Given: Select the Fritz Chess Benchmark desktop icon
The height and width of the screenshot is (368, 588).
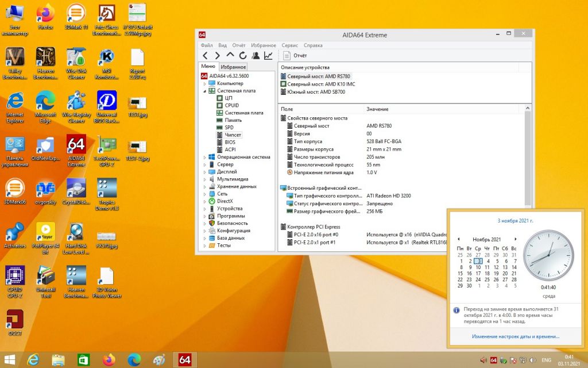Looking at the screenshot, I should coord(107,20).
